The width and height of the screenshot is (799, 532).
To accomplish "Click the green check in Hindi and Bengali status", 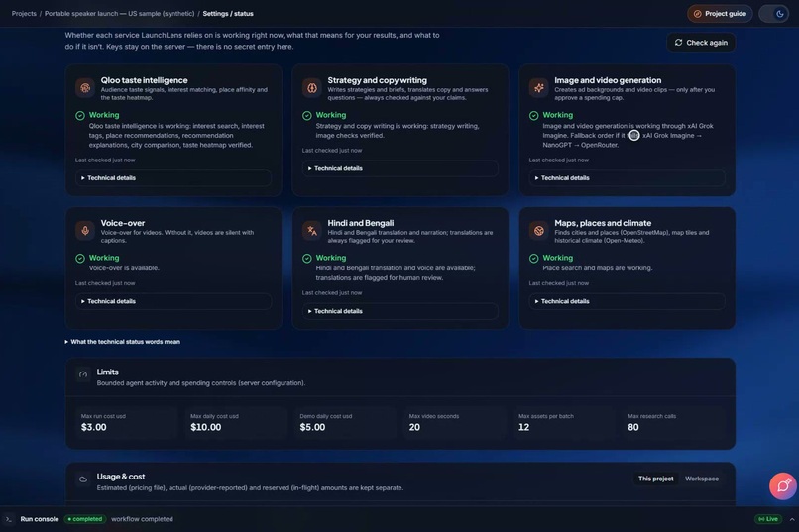I will pos(306,259).
